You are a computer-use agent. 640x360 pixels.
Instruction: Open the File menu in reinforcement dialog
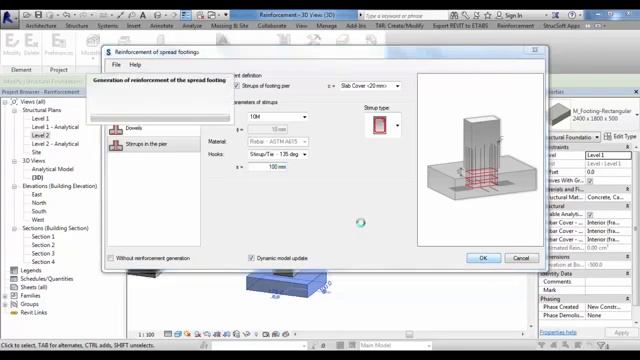tap(116, 64)
